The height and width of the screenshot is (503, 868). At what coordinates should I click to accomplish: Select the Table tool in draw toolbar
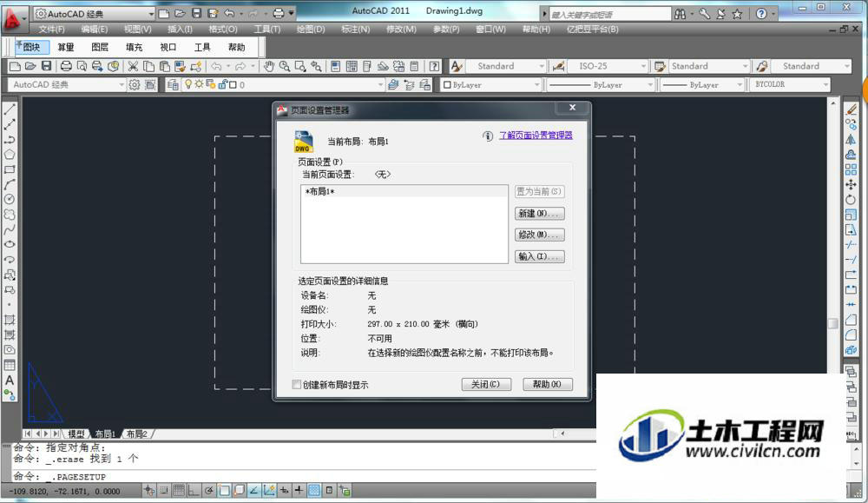pos(10,365)
